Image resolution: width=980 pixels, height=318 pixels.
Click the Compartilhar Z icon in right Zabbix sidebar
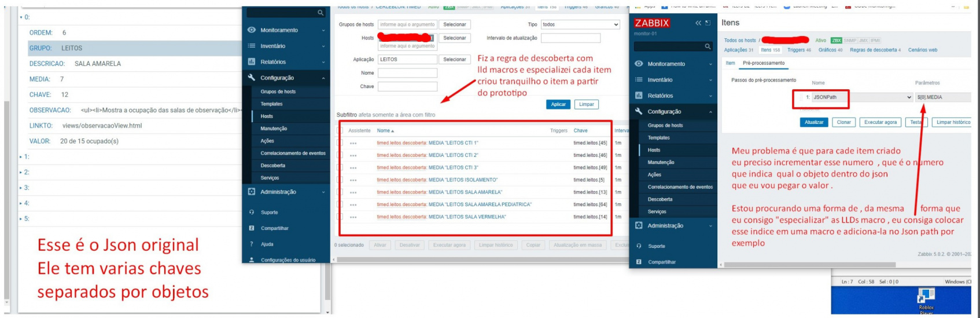coord(639,262)
